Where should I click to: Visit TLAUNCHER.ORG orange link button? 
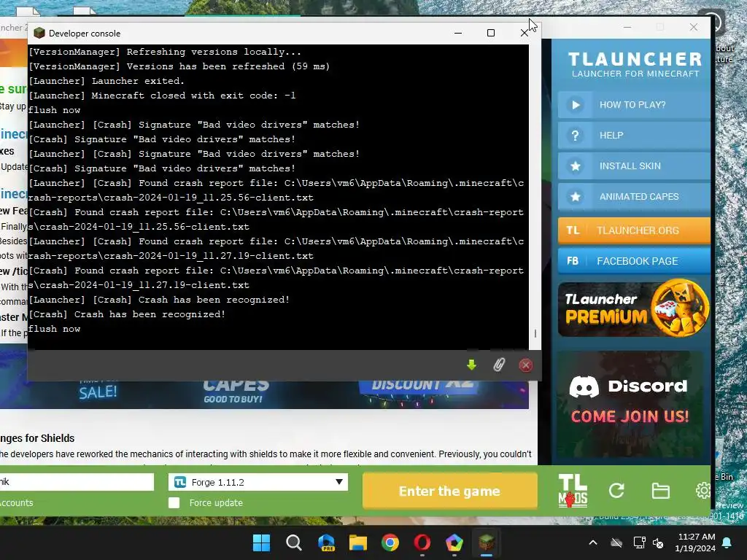[x=634, y=230]
